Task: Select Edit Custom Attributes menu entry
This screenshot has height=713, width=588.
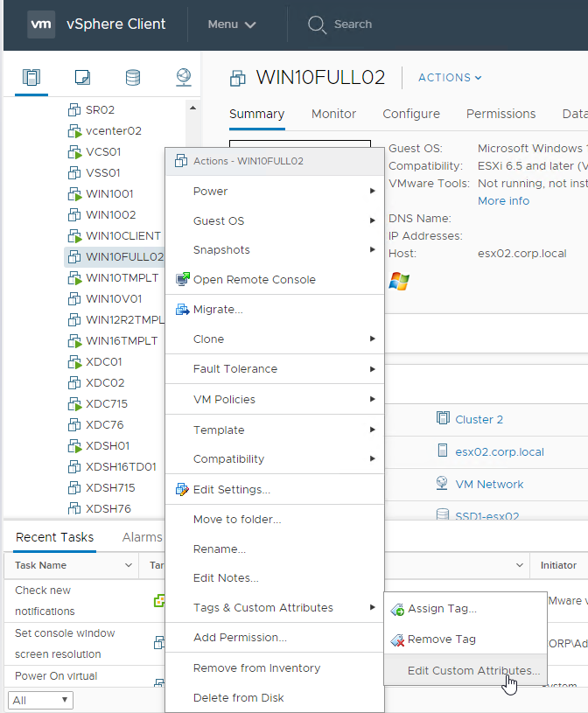Action: tap(465, 670)
